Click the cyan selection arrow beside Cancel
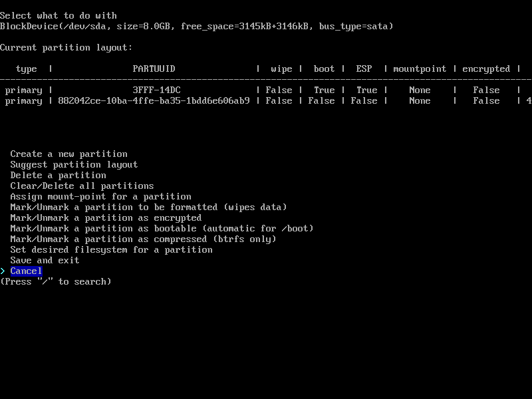This screenshot has height=399, width=532. point(3,271)
